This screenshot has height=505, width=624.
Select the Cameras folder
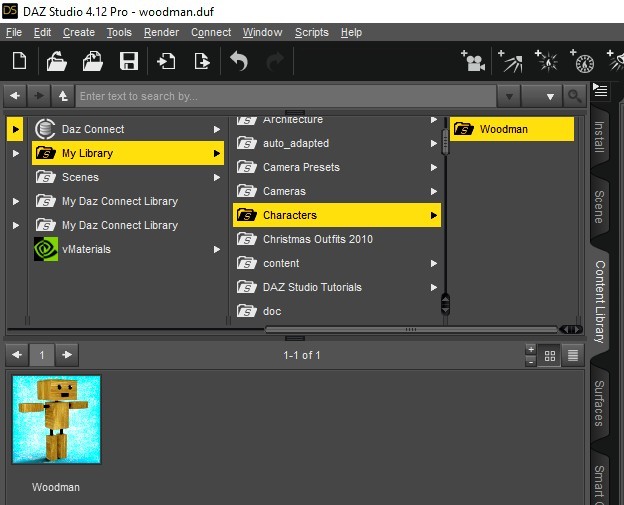[x=337, y=191]
